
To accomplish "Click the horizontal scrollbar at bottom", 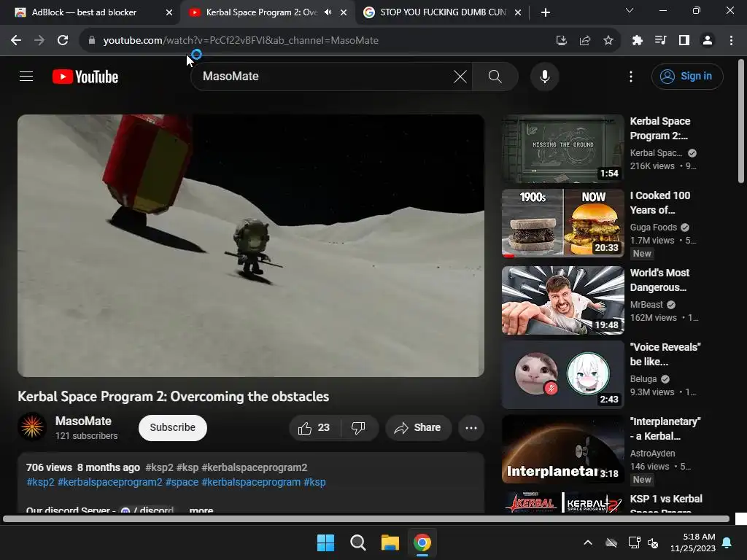I will pos(366,518).
